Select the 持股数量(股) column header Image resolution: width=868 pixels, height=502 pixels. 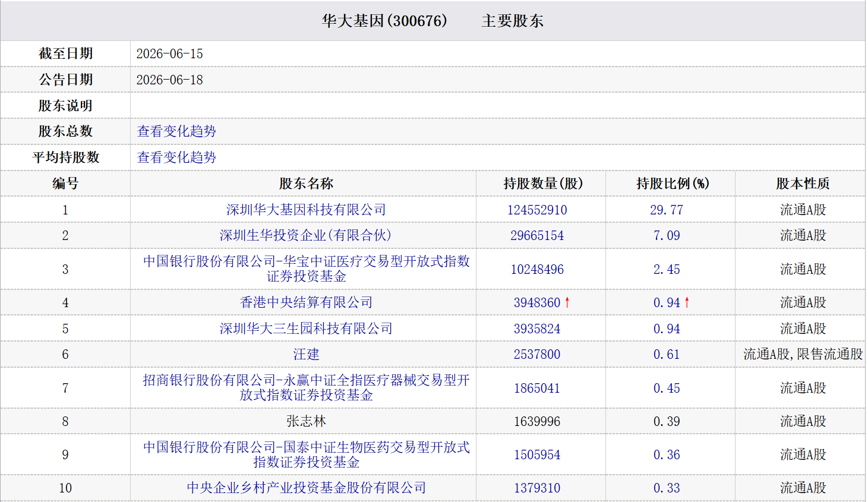[543, 184]
